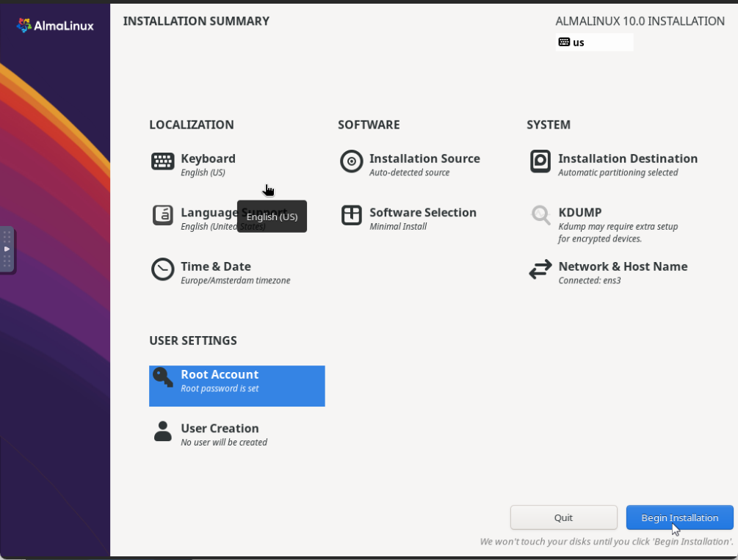Click the 'Minimal Install' text
The image size is (738, 560).
coord(398,226)
